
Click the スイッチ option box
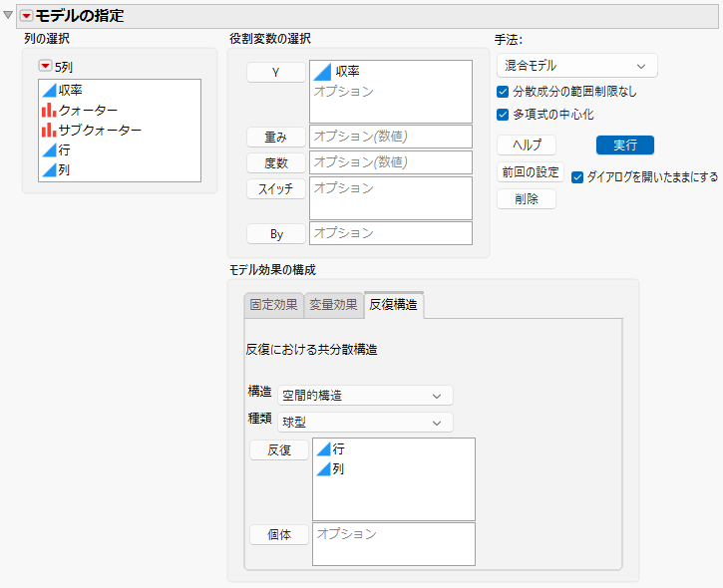391,198
